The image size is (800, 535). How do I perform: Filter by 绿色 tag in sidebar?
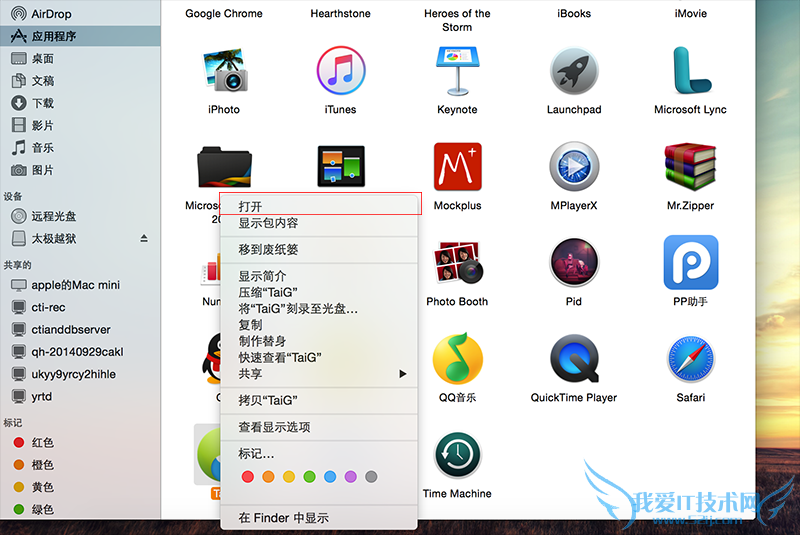click(x=80, y=509)
